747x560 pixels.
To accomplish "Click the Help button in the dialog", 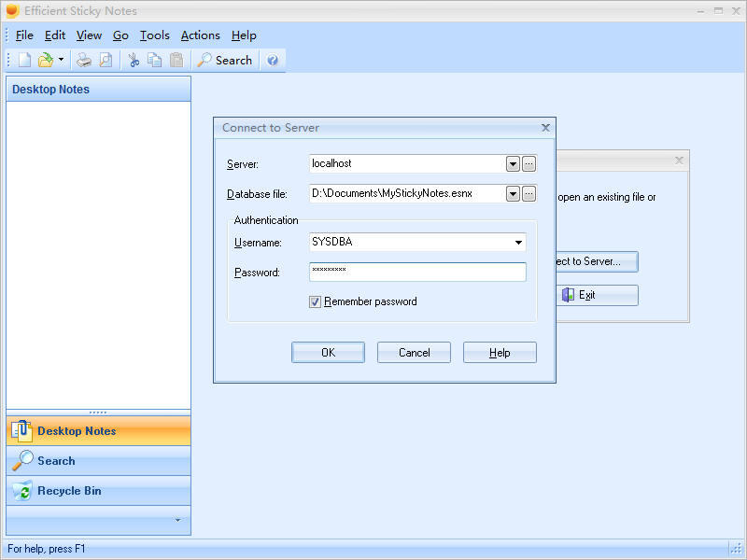I will coord(500,353).
